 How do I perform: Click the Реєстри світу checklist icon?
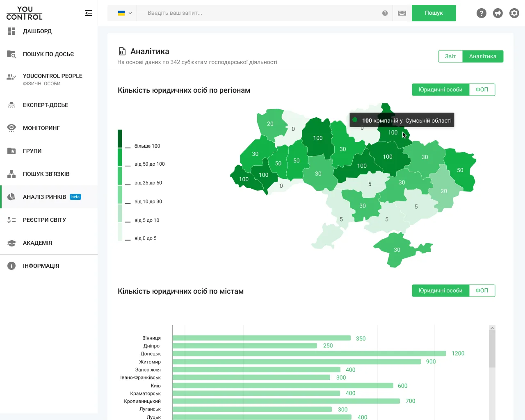point(11,220)
